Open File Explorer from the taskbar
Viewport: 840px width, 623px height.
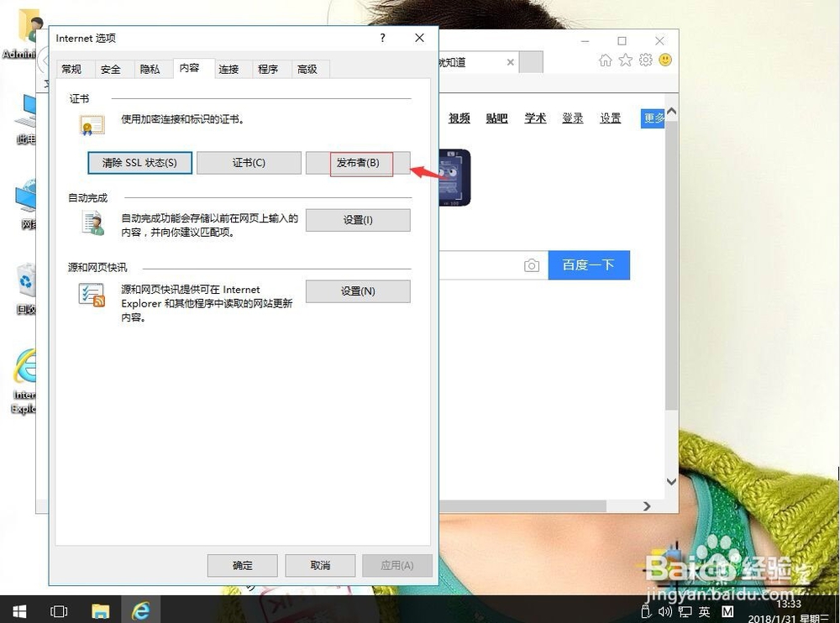point(100,611)
